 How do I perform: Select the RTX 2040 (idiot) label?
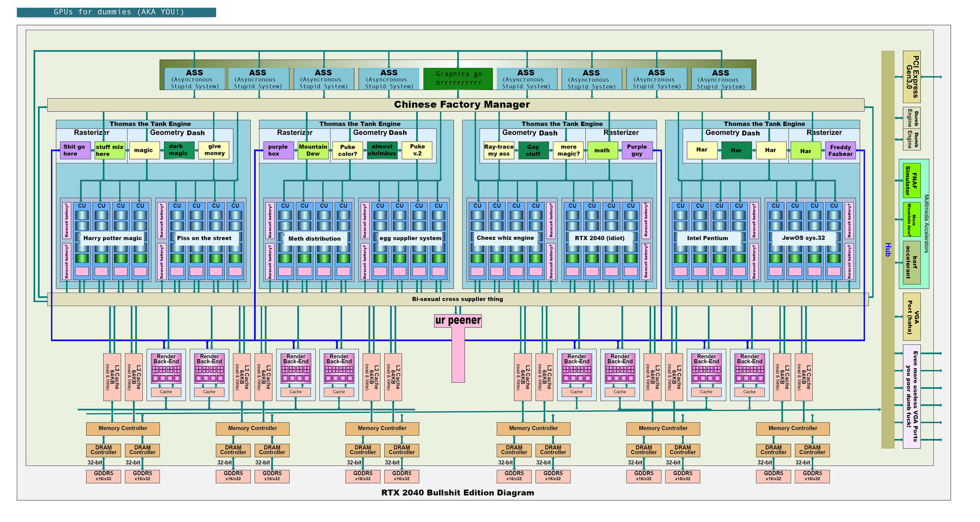(x=599, y=238)
